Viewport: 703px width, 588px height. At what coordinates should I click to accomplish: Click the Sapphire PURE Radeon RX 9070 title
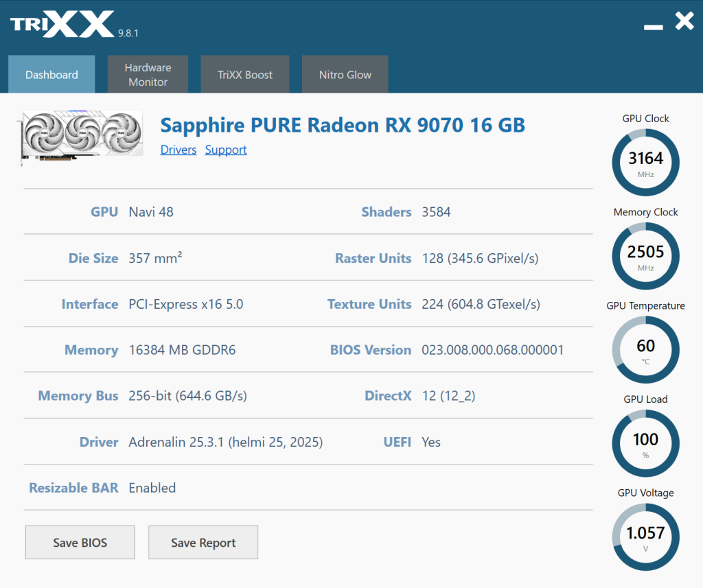pos(343,125)
